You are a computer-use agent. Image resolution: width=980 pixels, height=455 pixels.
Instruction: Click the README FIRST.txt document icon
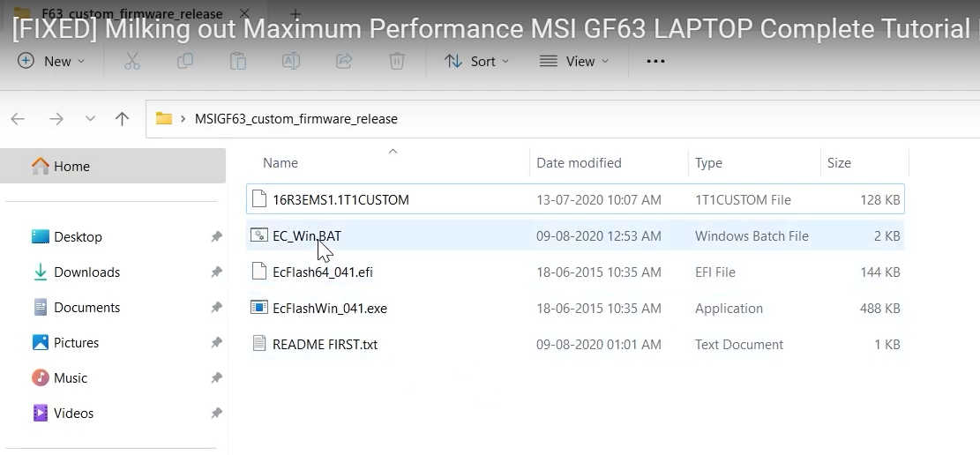(258, 345)
